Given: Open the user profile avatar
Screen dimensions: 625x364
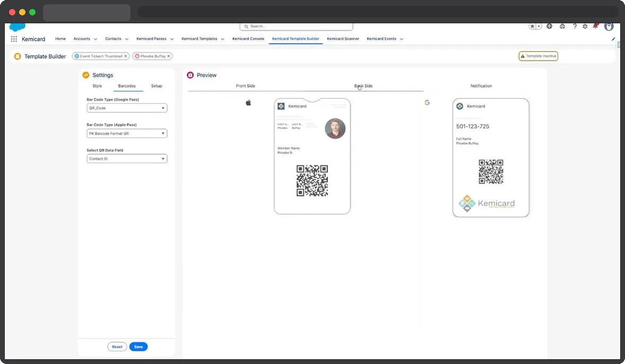Looking at the screenshot, I should click(x=609, y=26).
